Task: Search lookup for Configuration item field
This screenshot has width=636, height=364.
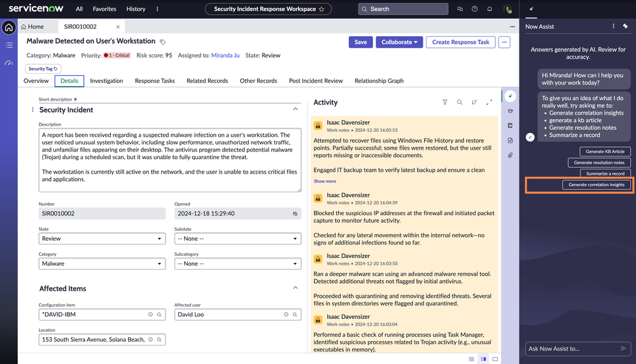Action: click(x=159, y=314)
